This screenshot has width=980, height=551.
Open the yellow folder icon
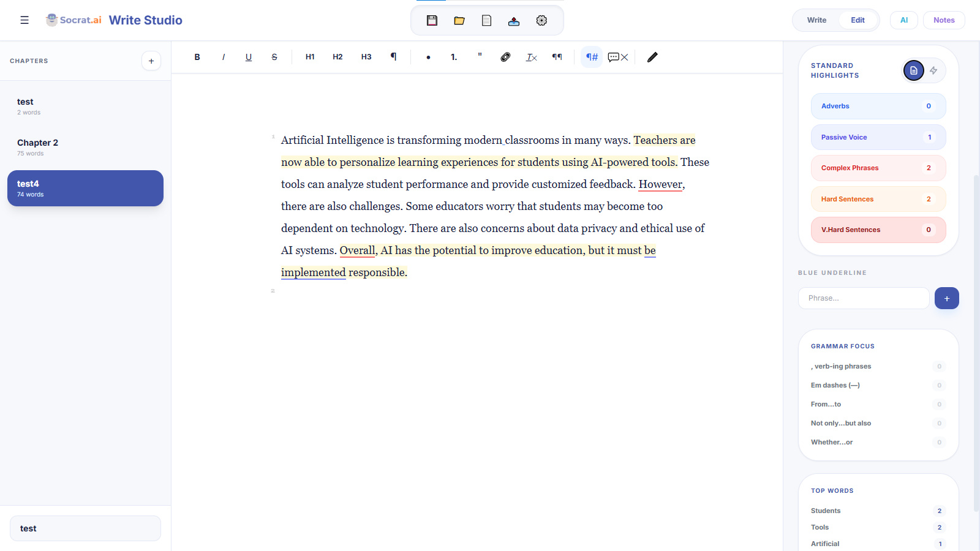click(x=459, y=20)
